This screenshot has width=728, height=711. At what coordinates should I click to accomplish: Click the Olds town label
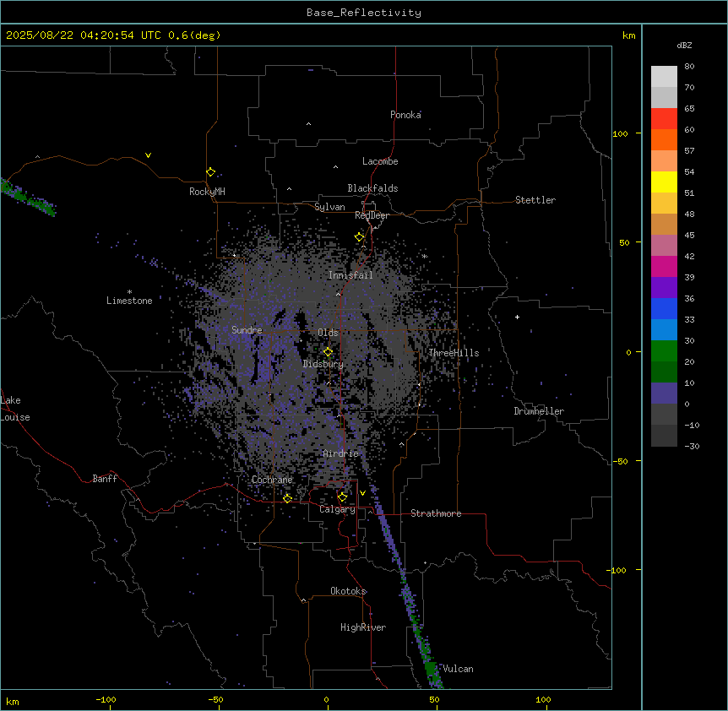point(328,333)
